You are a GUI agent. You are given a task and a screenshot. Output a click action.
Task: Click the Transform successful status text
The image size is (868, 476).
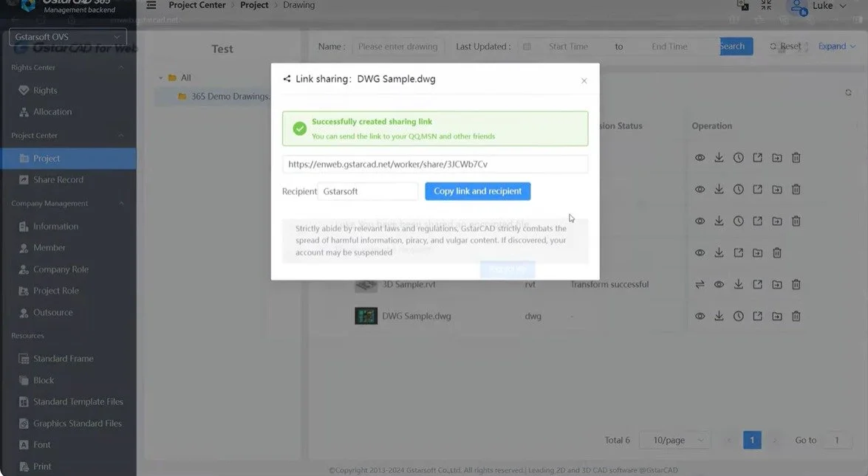pyautogui.click(x=609, y=284)
